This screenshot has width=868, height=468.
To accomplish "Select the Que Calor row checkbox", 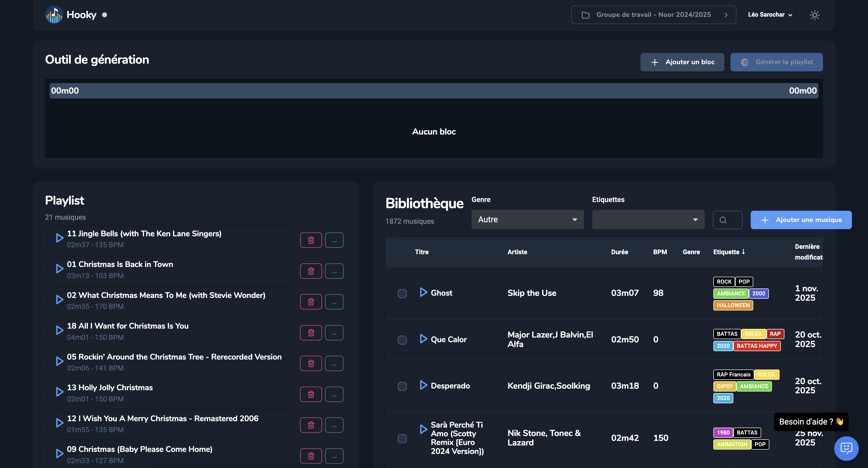I will coord(402,340).
